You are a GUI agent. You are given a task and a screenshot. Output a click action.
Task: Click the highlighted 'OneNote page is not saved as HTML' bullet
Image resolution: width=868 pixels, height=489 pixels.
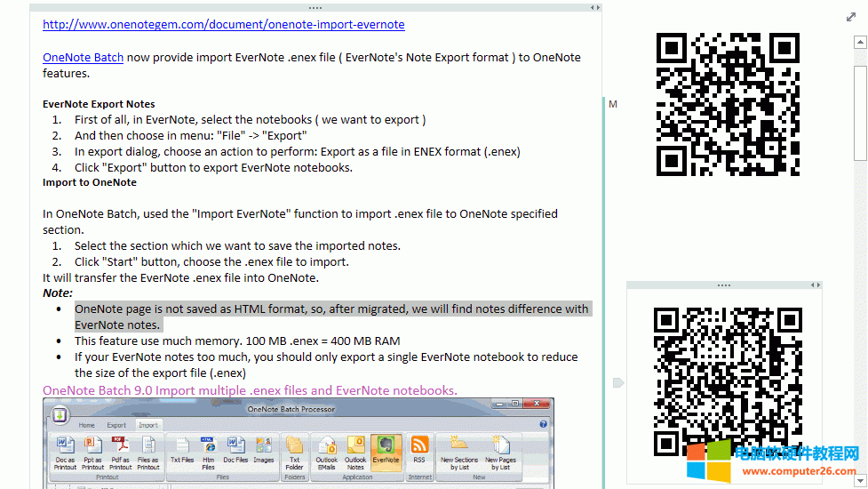pyautogui.click(x=331, y=317)
